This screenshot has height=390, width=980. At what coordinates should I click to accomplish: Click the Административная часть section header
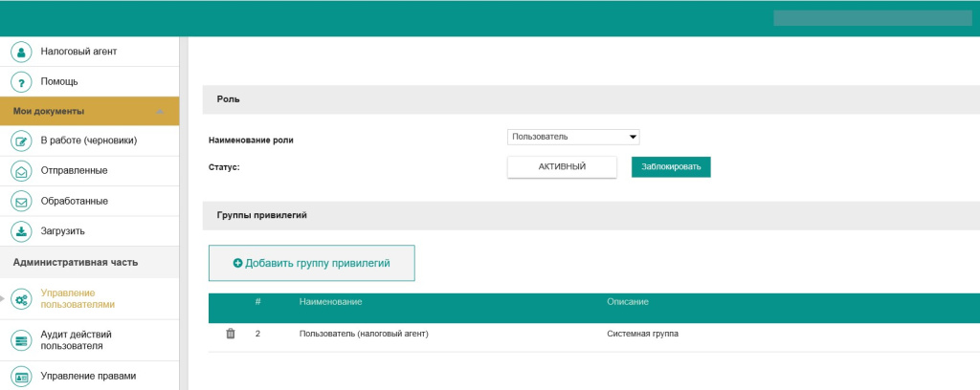pos(76,262)
